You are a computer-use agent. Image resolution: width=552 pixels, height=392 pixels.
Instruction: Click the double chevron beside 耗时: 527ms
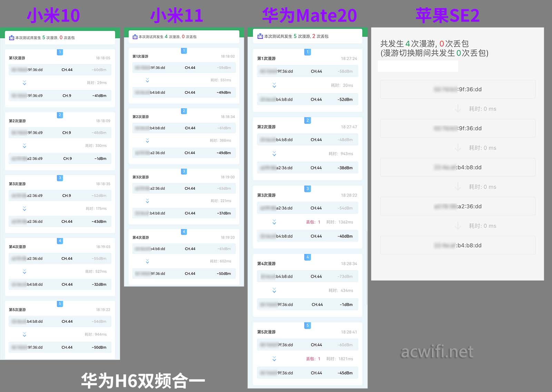pos(24,272)
